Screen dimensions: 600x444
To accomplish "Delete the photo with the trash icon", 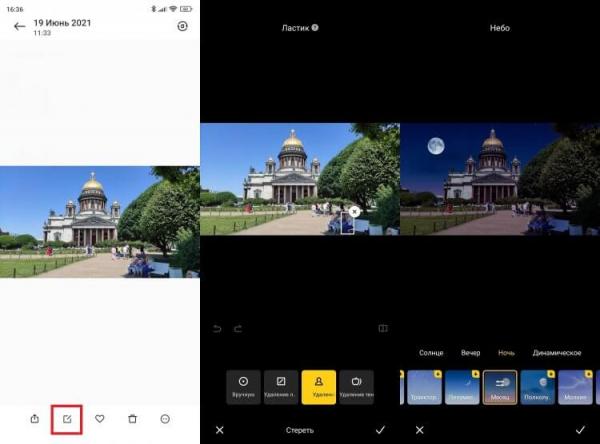I will 132,419.
